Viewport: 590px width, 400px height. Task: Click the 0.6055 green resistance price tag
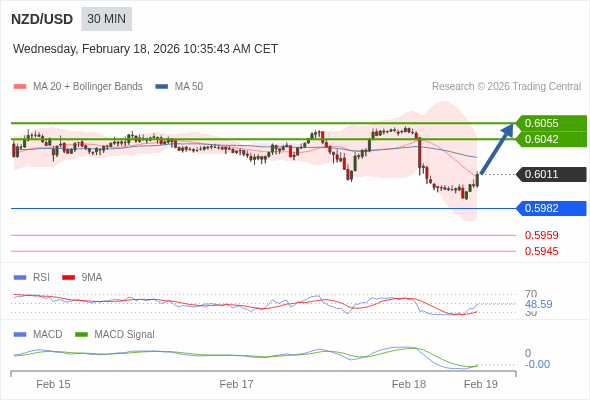tap(551, 123)
